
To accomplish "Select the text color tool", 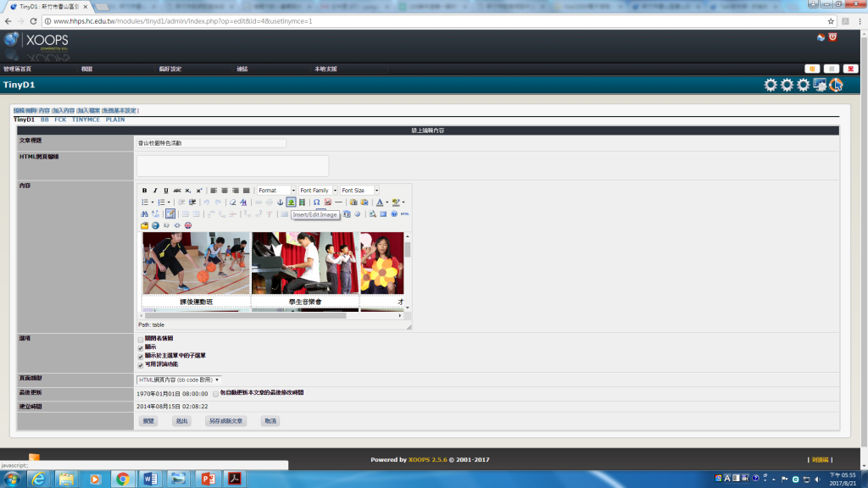I will [x=379, y=202].
